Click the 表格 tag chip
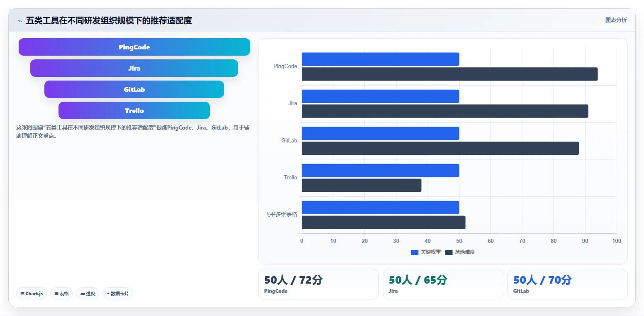The image size is (644, 316). 61,294
